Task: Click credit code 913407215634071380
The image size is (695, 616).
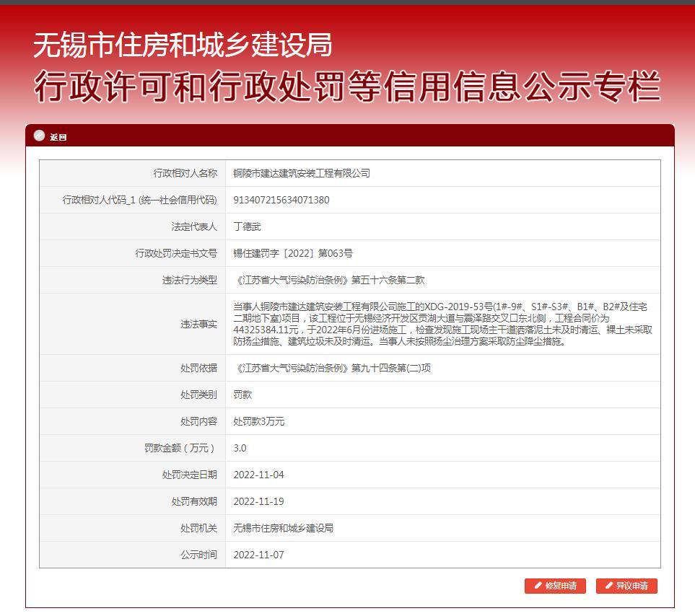Action: (281, 200)
